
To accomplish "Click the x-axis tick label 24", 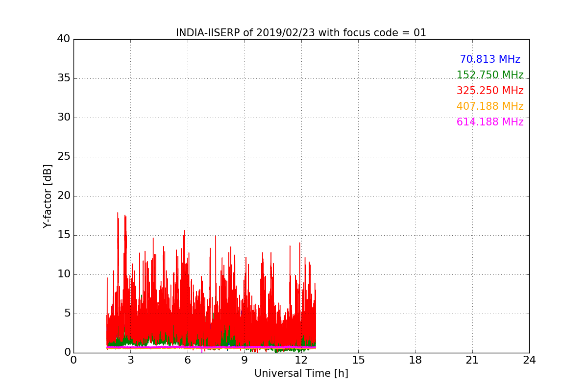I will [529, 360].
